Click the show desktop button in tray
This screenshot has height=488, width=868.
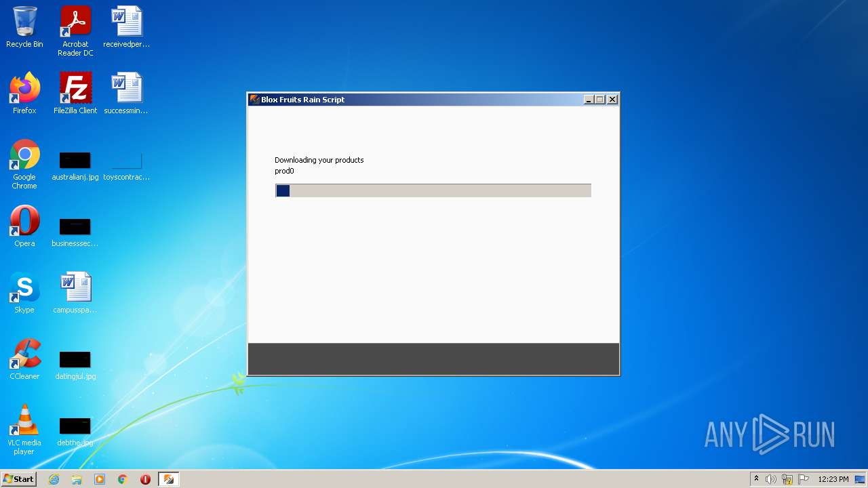point(860,479)
